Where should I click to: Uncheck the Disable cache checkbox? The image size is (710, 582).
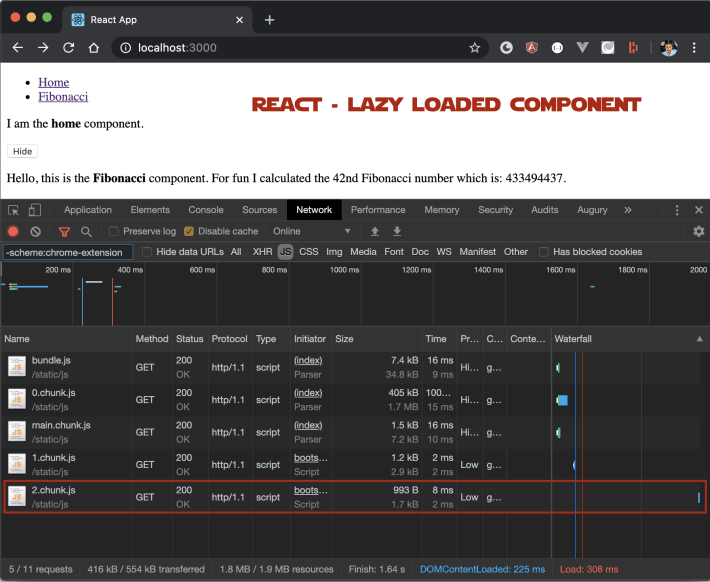pos(189,231)
